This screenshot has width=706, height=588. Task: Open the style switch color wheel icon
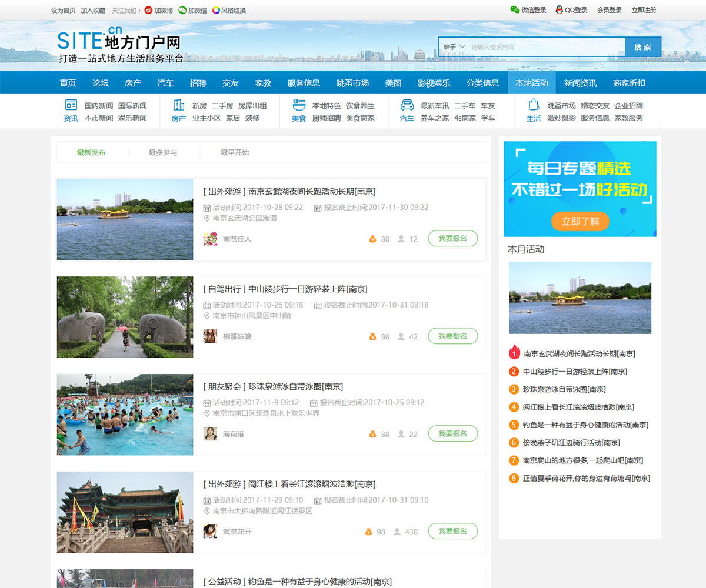tap(216, 10)
